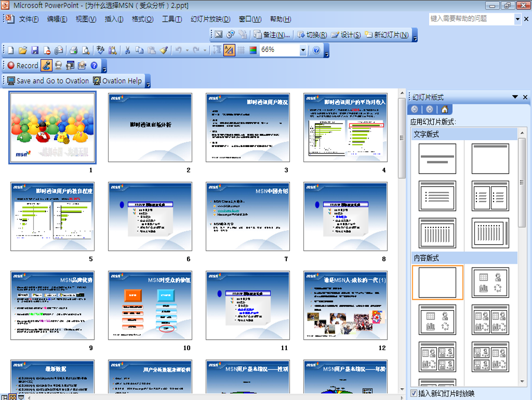Open the Permission restricted-access icon
The height and width of the screenshot is (400, 532).
pos(47,50)
